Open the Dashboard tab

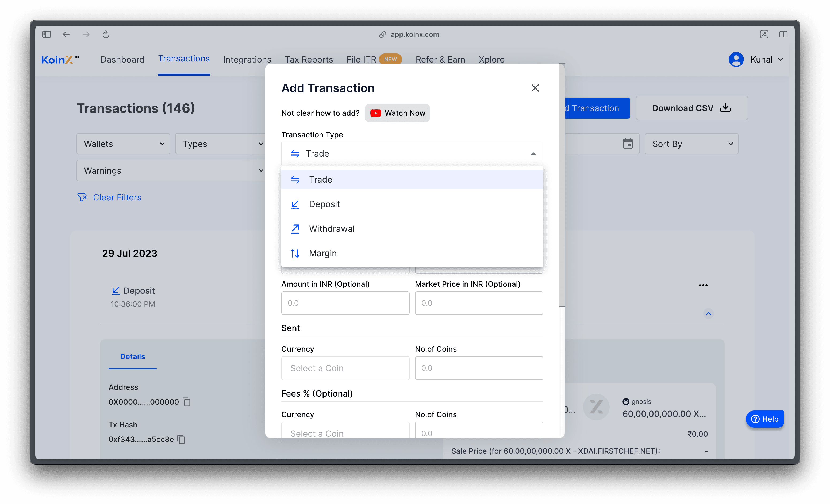122,60
